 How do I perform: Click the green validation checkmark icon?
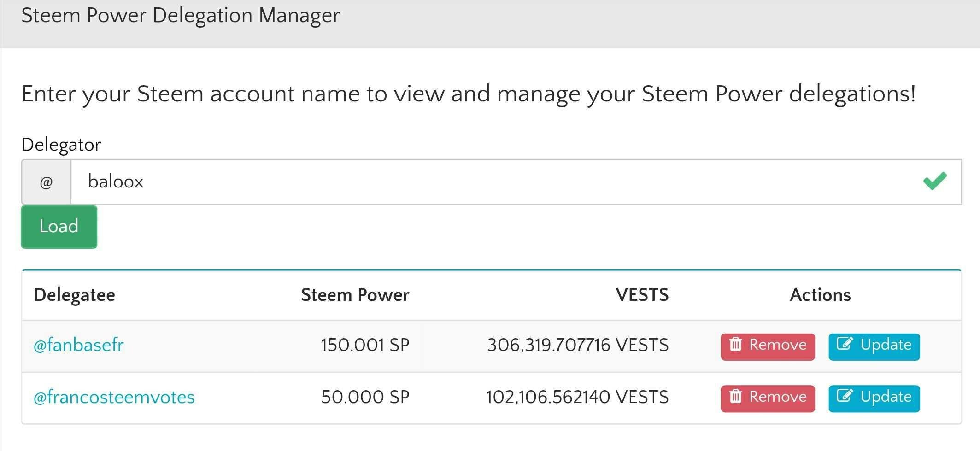935,181
